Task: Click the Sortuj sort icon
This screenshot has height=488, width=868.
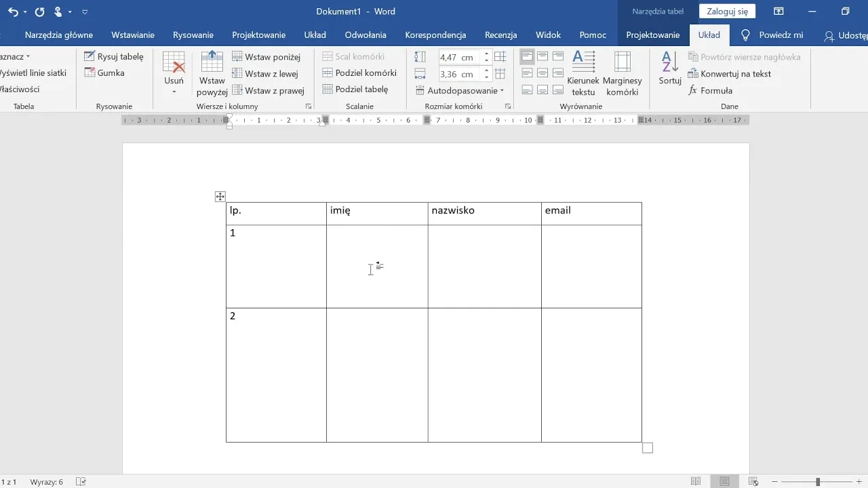Action: pyautogui.click(x=669, y=68)
